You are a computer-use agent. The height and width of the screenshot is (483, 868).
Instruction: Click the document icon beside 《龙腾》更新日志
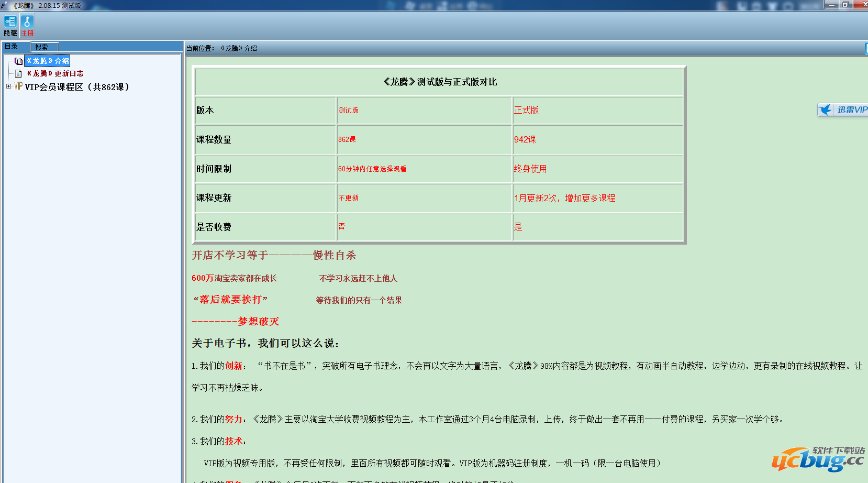pos(18,74)
